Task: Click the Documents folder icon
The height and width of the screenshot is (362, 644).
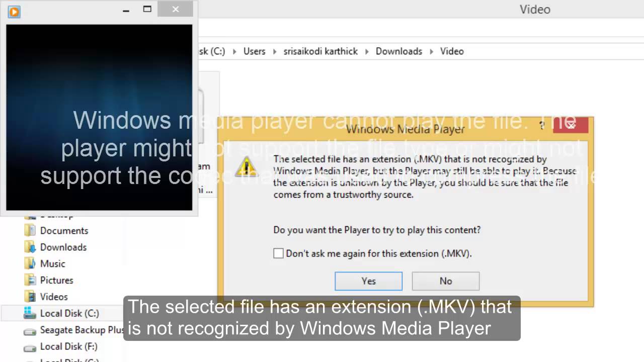Action: tap(30, 230)
